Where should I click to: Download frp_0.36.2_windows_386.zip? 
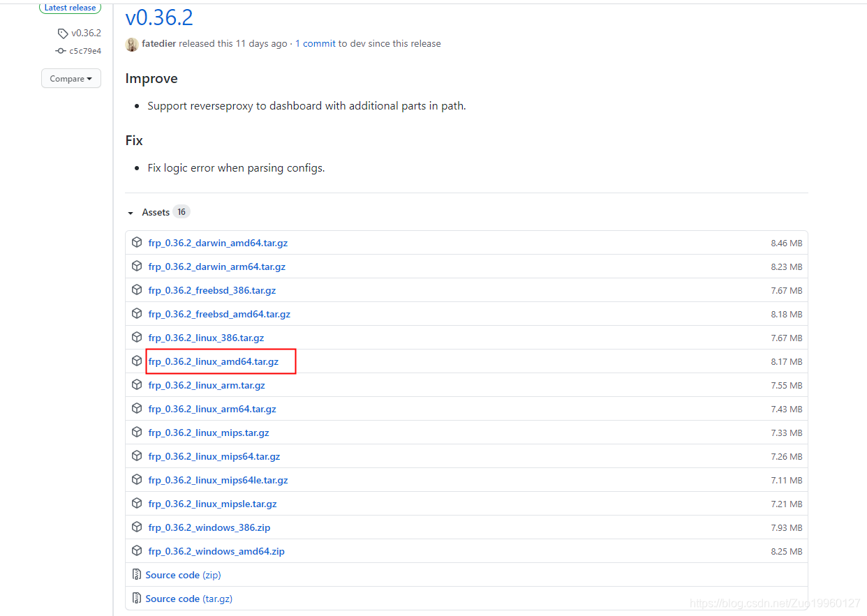[209, 527]
